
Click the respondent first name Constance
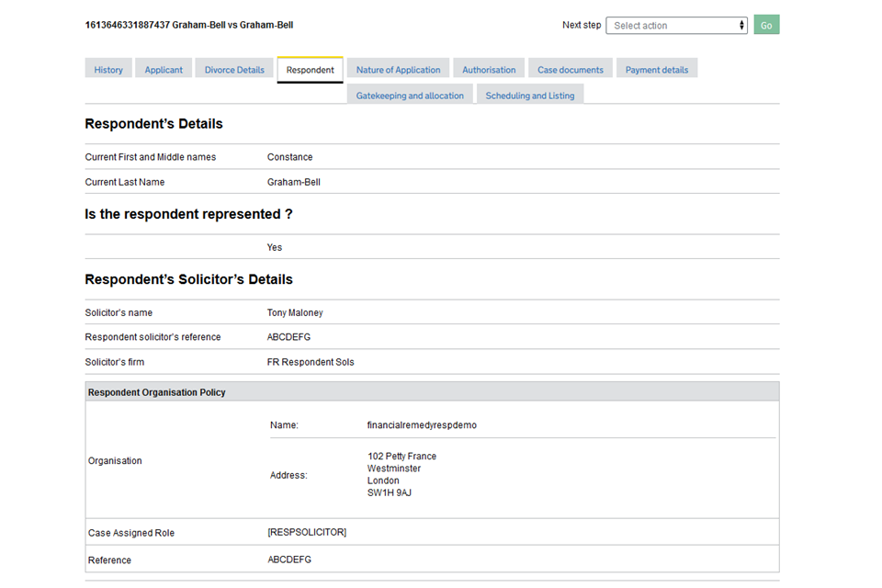[x=289, y=157]
